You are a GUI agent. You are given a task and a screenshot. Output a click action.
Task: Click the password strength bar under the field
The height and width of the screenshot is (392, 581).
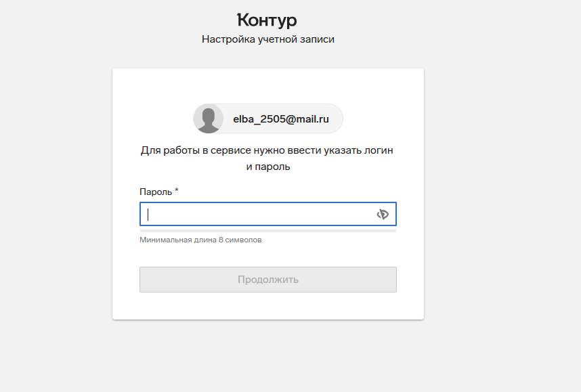point(268,231)
